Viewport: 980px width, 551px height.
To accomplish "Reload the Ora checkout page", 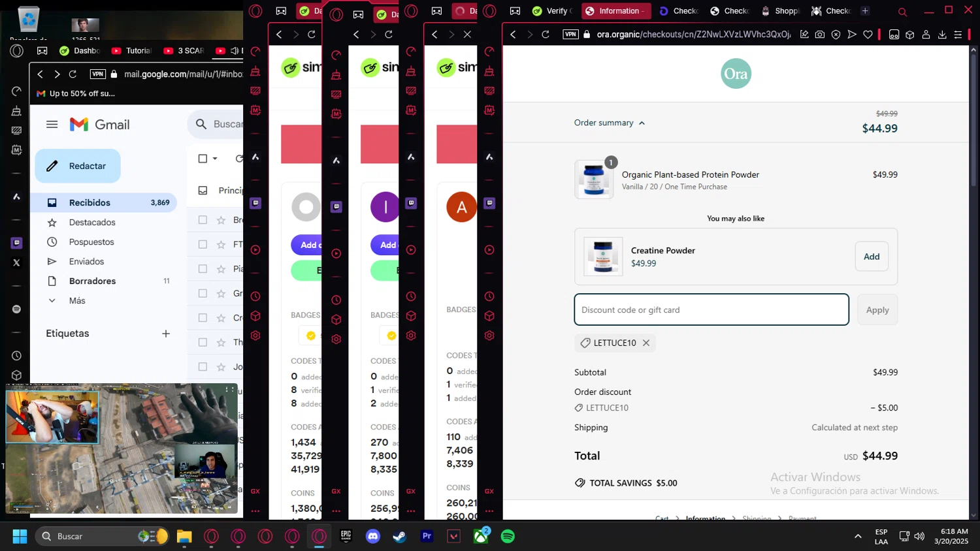I will click(x=546, y=35).
